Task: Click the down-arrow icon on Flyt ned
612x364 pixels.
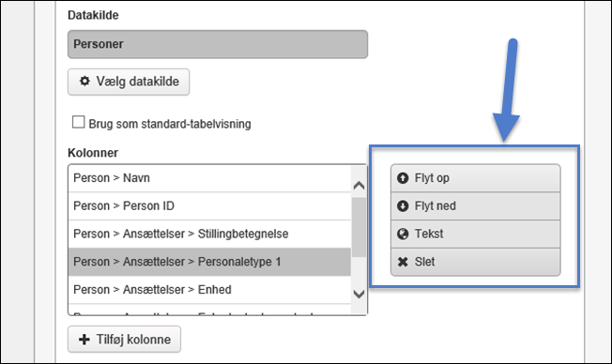Action: [403, 205]
